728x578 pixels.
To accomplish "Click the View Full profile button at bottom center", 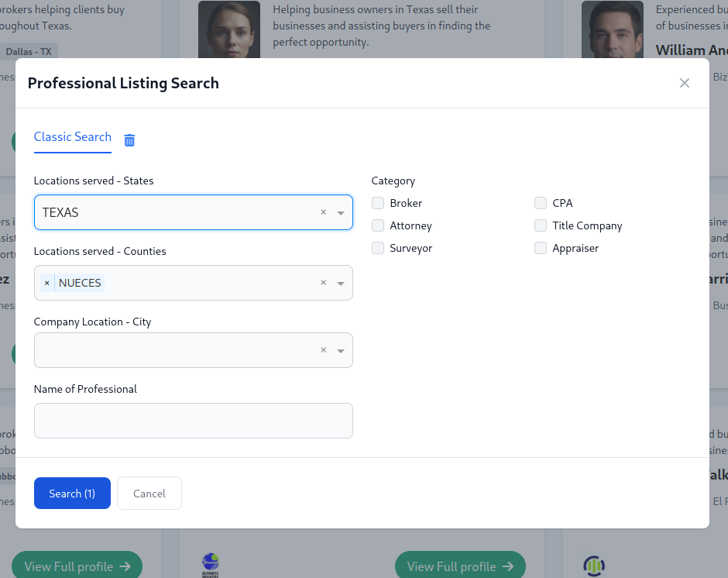I will tap(460, 566).
